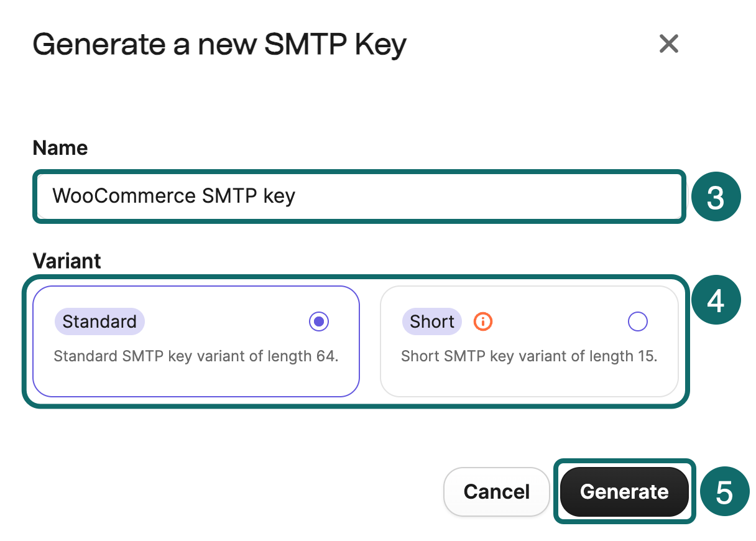Choose the Short variant option
756x541 pixels.
(x=529, y=341)
